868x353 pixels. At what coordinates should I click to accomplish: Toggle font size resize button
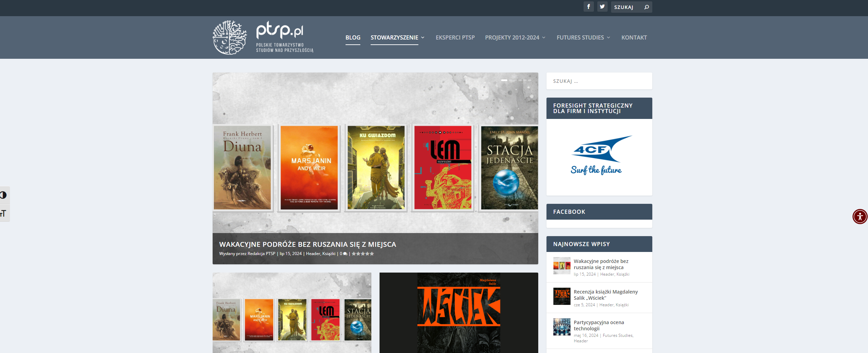tap(4, 213)
